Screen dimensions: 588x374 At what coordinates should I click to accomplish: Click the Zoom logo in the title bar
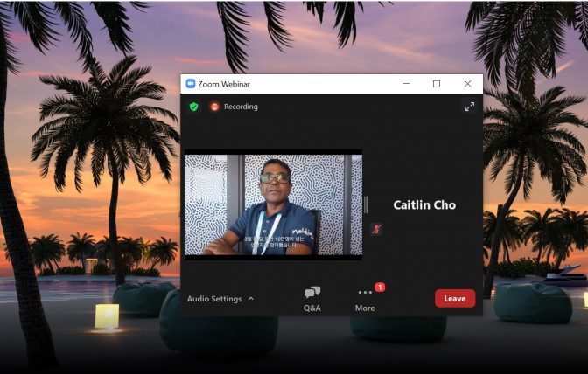[190, 84]
